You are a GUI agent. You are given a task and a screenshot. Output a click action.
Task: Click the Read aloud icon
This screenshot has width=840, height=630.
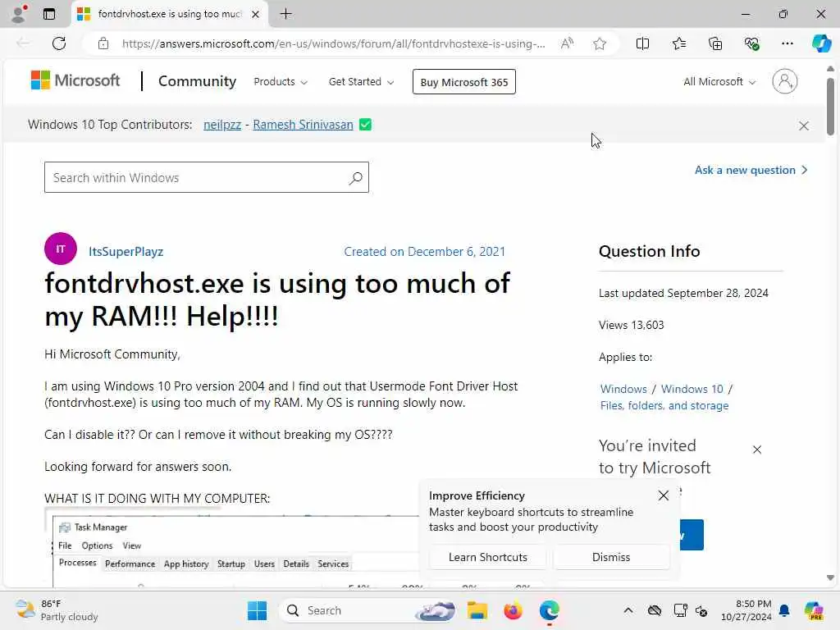click(567, 43)
